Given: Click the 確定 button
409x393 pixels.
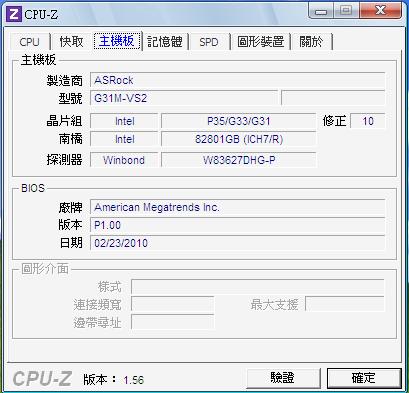Looking at the screenshot, I should coord(364,378).
